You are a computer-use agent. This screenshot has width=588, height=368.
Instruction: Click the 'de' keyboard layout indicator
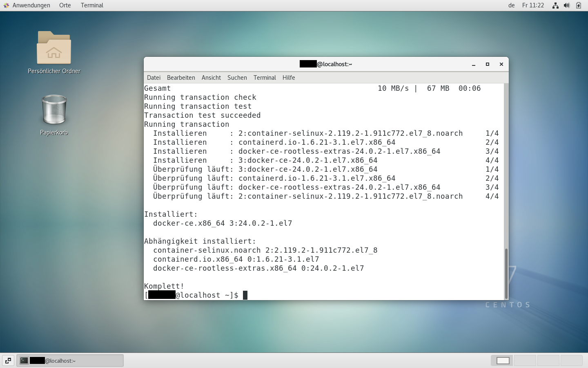pos(511,5)
